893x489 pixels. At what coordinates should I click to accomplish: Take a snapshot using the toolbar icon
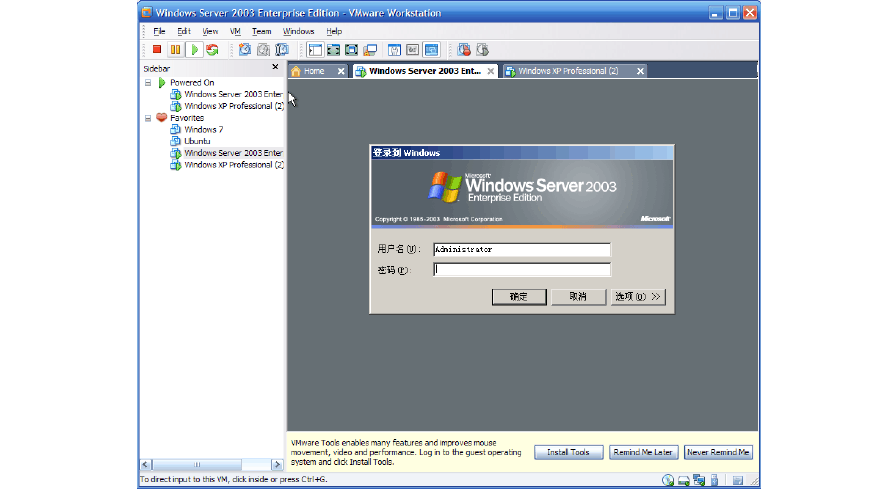(x=245, y=50)
